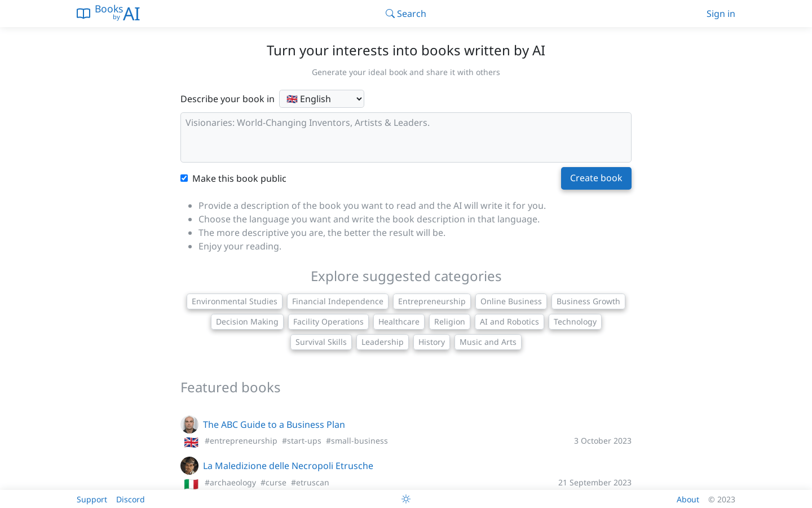
Task: Open the Necropoli Etrusche author's avatar
Action: tap(189, 465)
